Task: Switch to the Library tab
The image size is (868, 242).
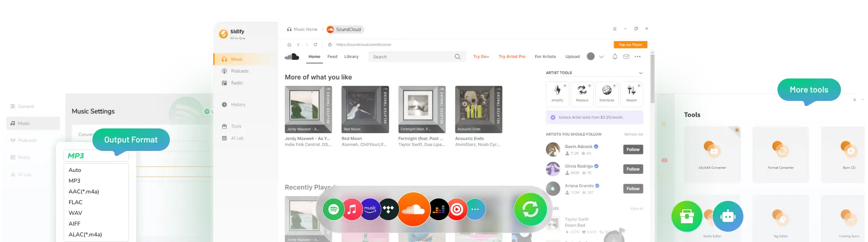Action: coord(351,57)
